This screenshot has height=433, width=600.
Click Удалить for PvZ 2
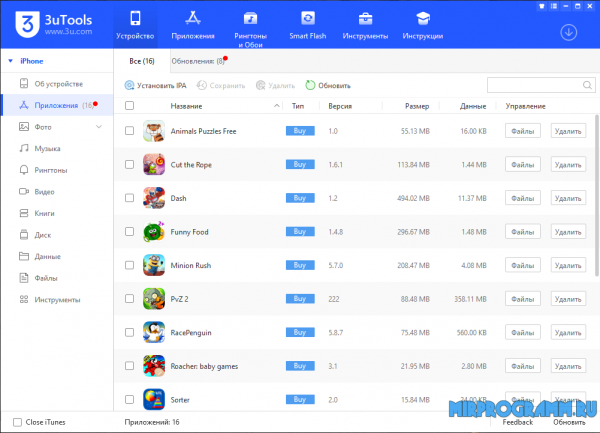coord(568,299)
